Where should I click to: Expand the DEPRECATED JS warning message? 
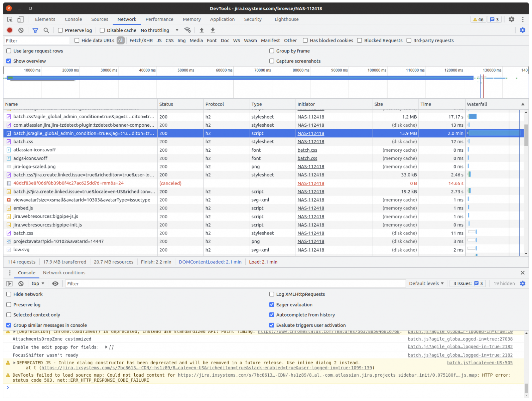coord(14,363)
